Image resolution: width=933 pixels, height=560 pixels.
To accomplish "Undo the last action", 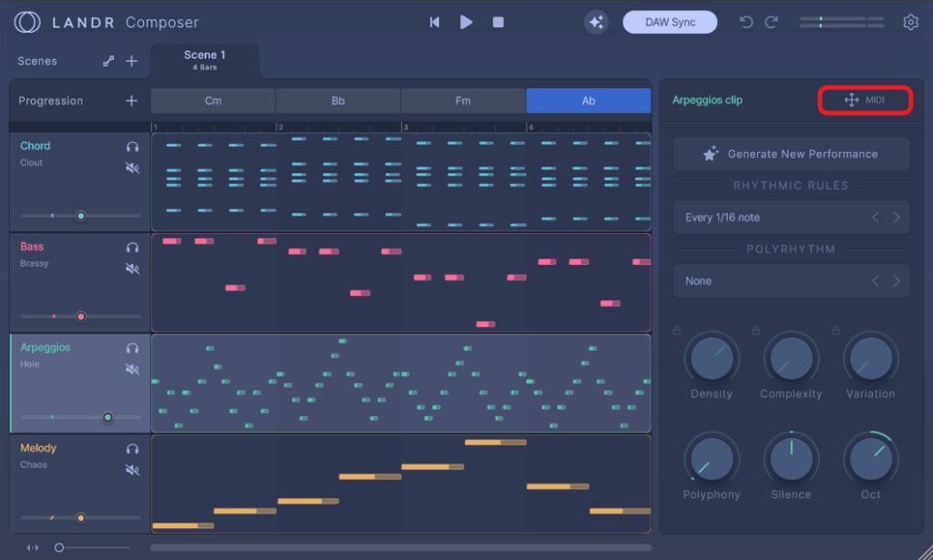I will click(745, 22).
